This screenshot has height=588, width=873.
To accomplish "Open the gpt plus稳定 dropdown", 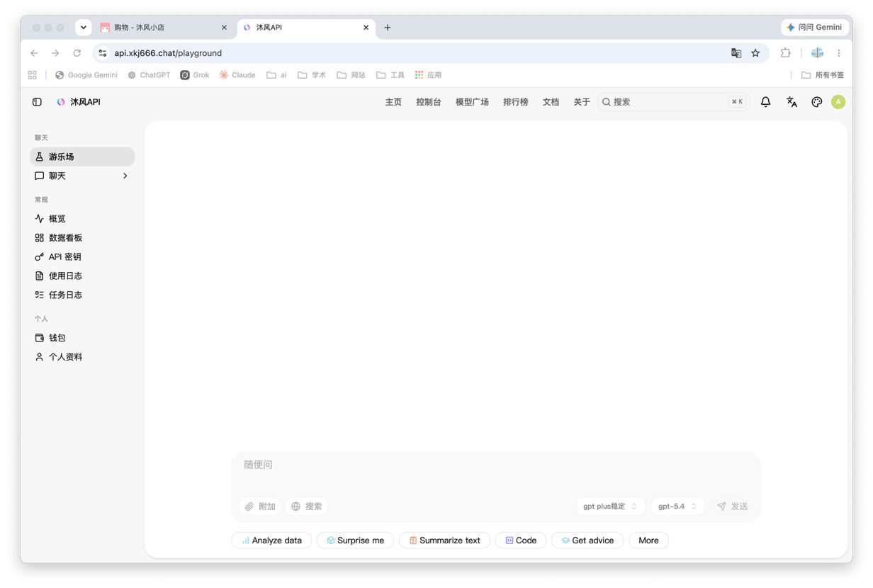I will pyautogui.click(x=610, y=507).
